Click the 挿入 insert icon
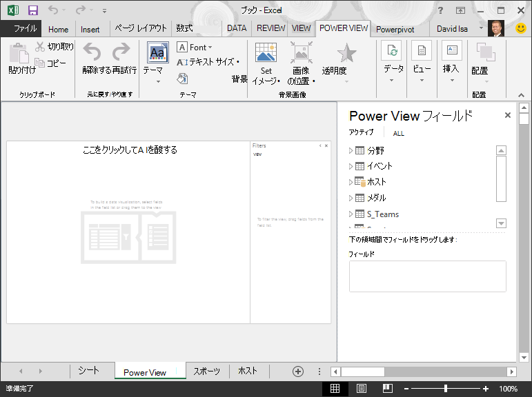532x397 pixels. 452,50
